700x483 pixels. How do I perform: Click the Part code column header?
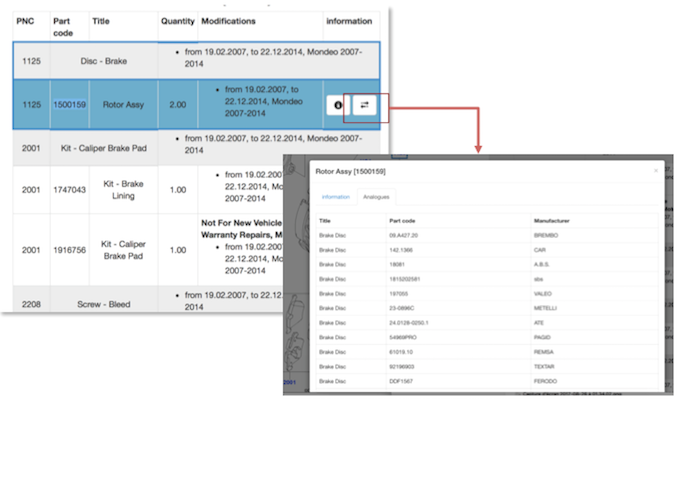[x=63, y=27]
